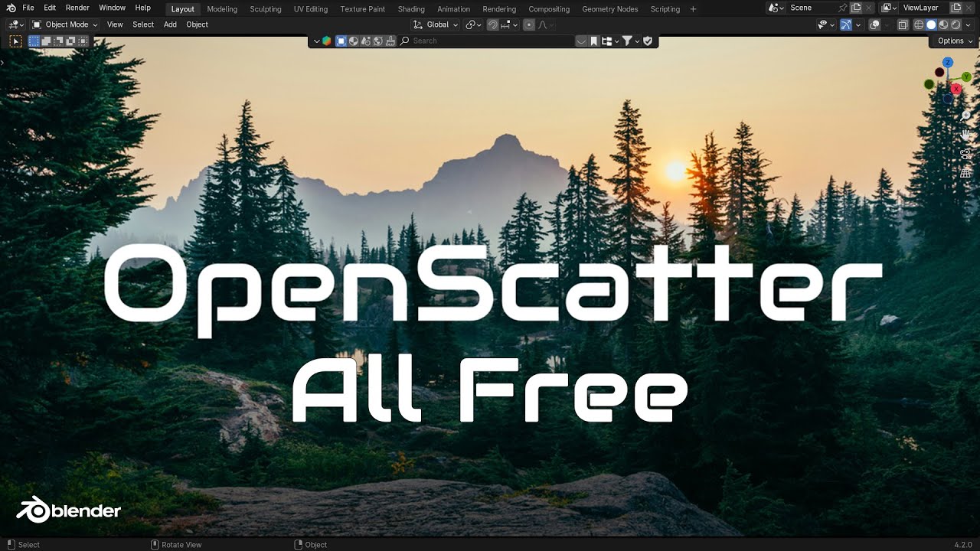980x551 pixels.
Task: Toggle X-ray mode
Action: (903, 24)
